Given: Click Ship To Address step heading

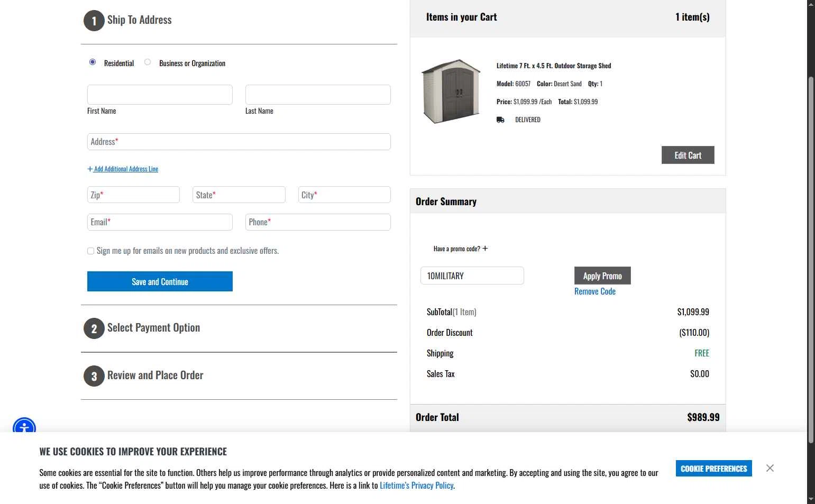Looking at the screenshot, I should click(139, 20).
